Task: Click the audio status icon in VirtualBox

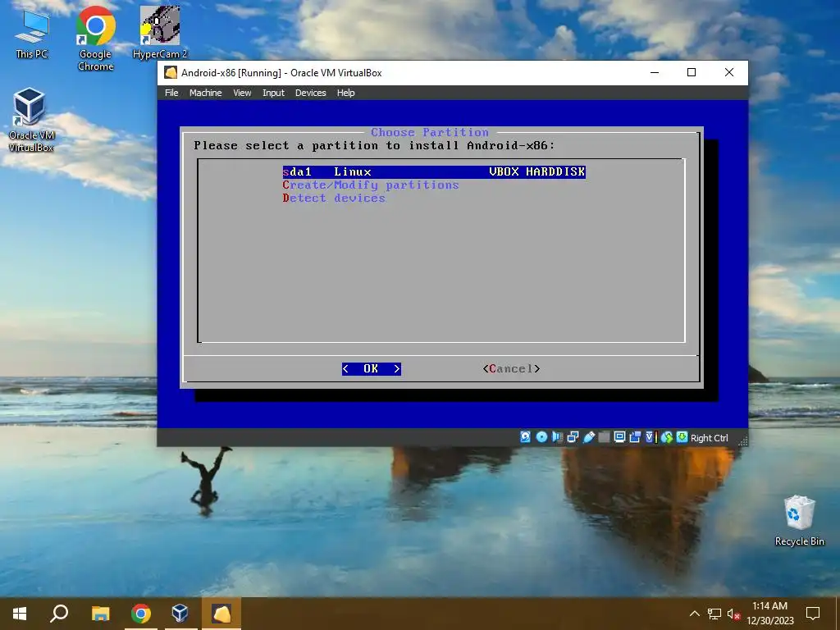Action: pos(557,437)
